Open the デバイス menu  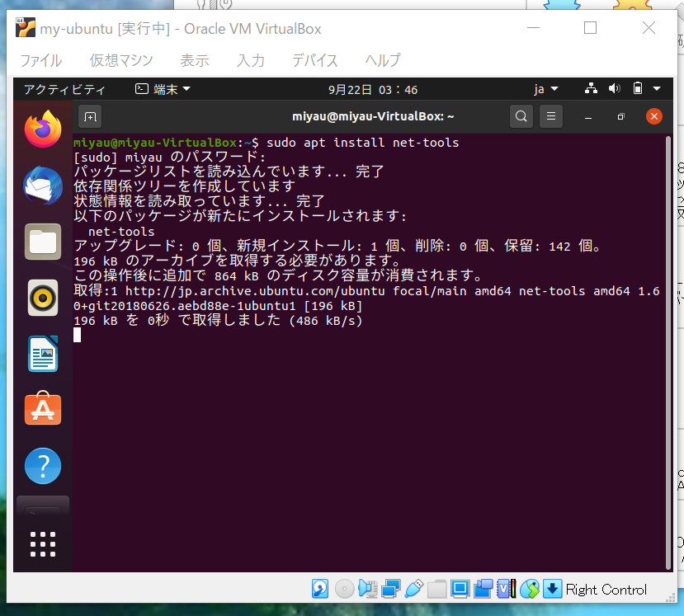coord(315,60)
